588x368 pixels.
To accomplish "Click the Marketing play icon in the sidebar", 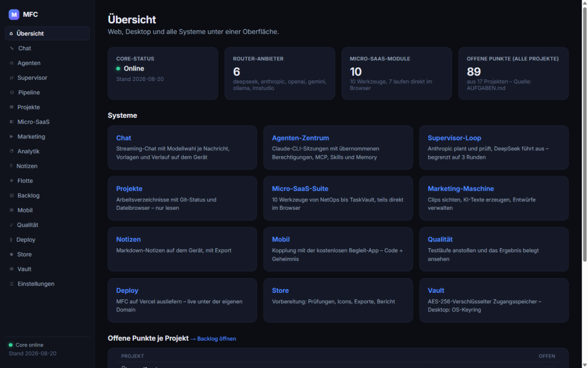I will click(x=12, y=136).
